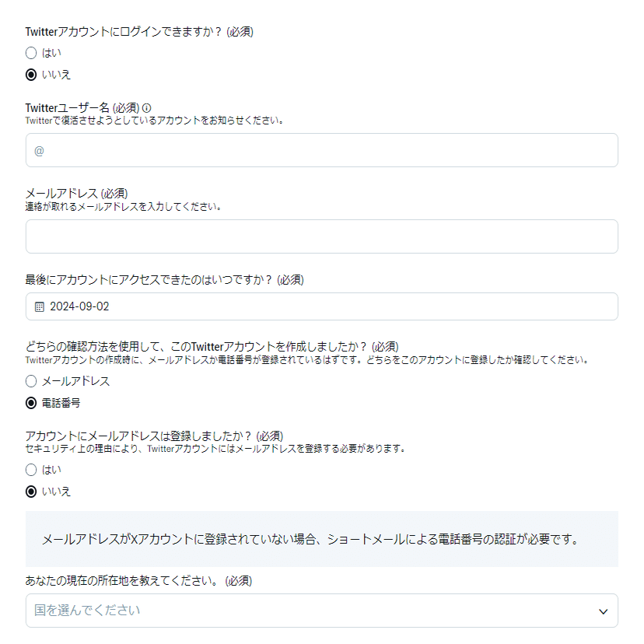Open the 国を選んでください country selector
The image size is (644, 644).
321,611
